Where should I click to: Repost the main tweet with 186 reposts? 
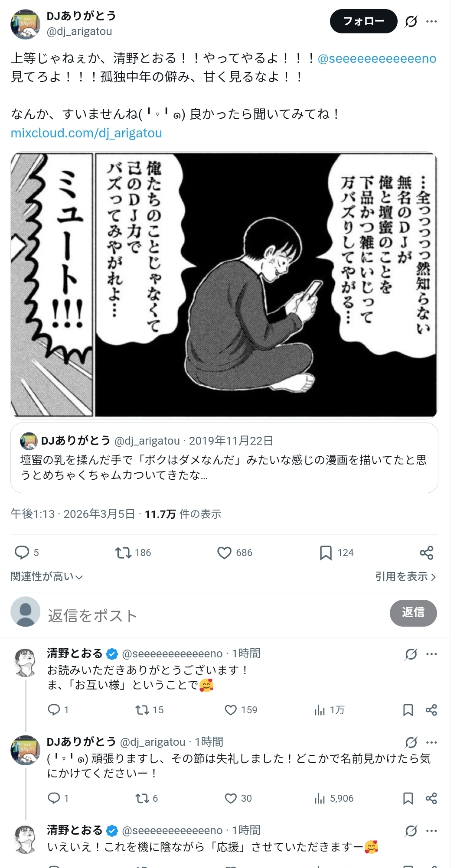123,553
